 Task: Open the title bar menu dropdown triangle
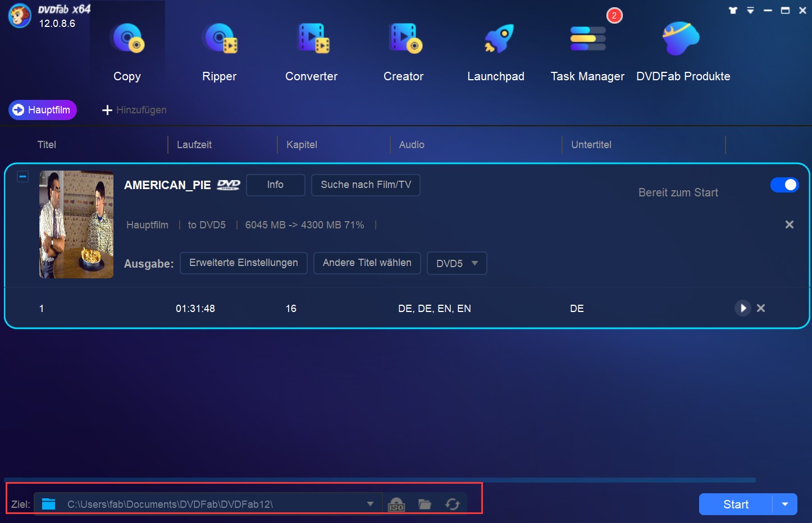750,10
